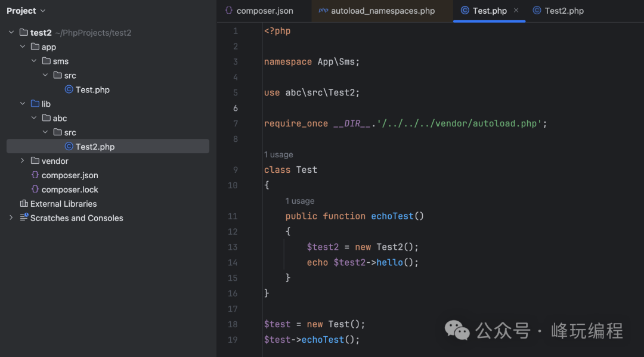Click the PHP class icon beside Test.php in tree

tap(69, 90)
